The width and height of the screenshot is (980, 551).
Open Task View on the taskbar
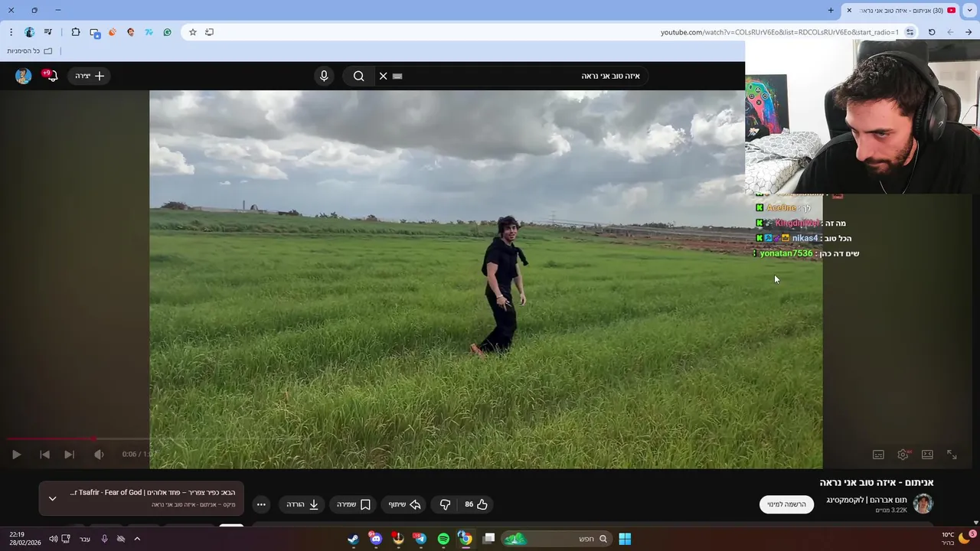click(x=488, y=539)
